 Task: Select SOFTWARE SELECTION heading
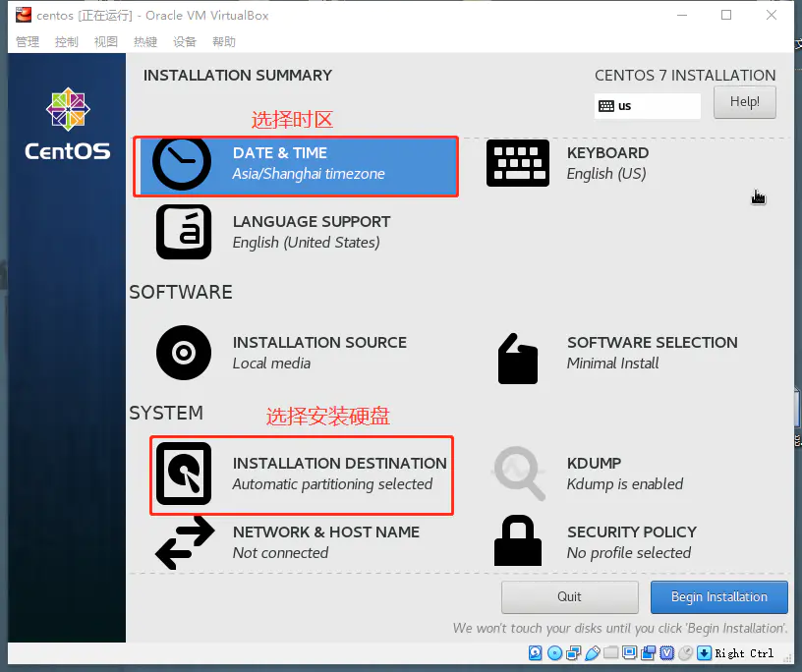pos(653,342)
